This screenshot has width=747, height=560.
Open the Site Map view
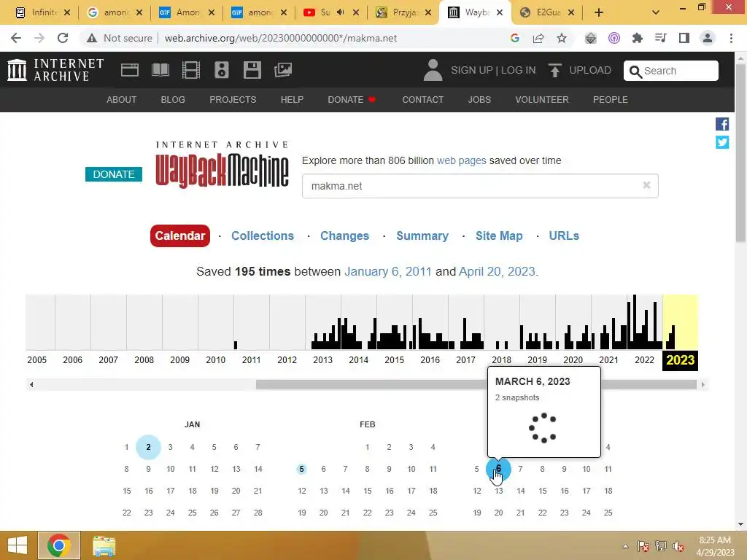(499, 236)
